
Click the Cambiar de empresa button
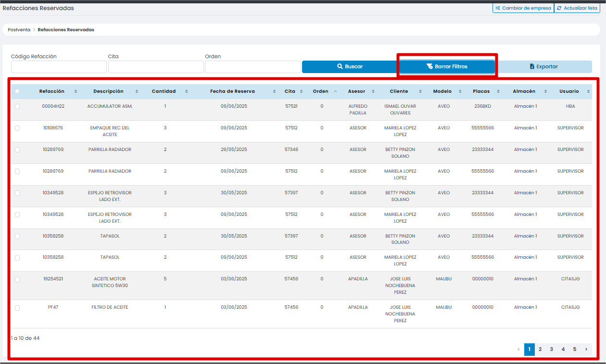coord(523,8)
